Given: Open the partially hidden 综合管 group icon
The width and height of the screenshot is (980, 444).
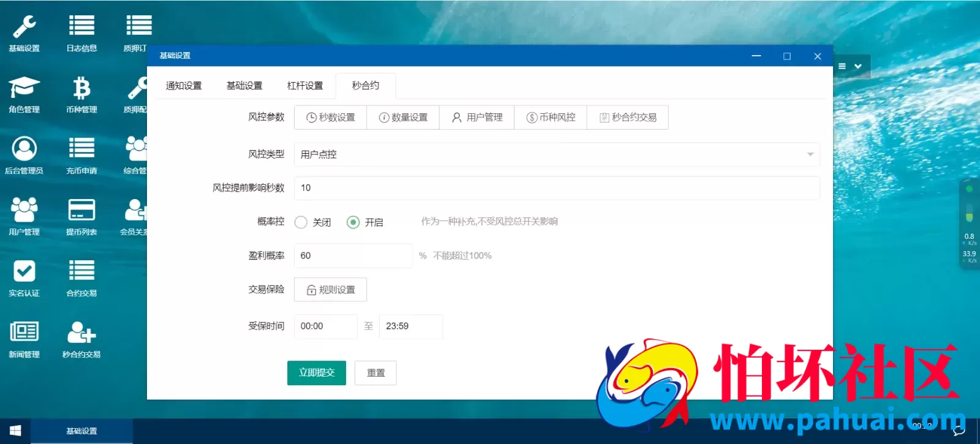Looking at the screenshot, I should point(135,156).
